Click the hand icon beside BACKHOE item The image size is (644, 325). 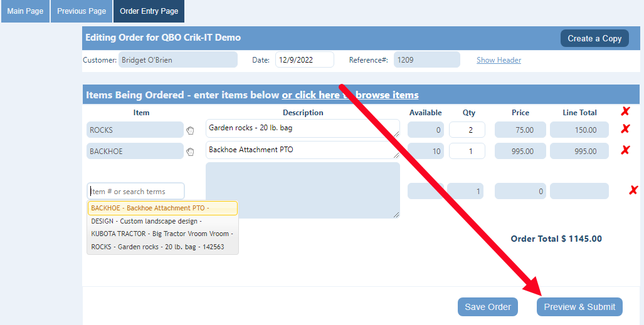tap(191, 152)
